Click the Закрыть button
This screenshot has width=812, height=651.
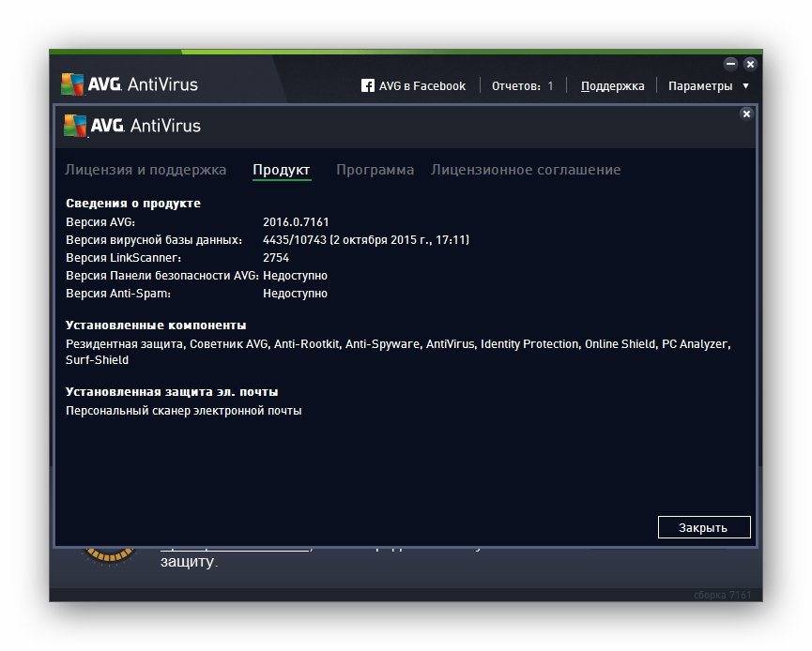(x=704, y=527)
